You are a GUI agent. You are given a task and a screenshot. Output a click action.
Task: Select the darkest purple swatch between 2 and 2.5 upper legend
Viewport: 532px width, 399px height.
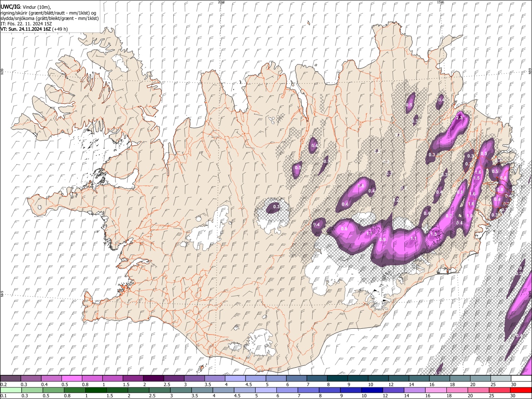(x=153, y=379)
